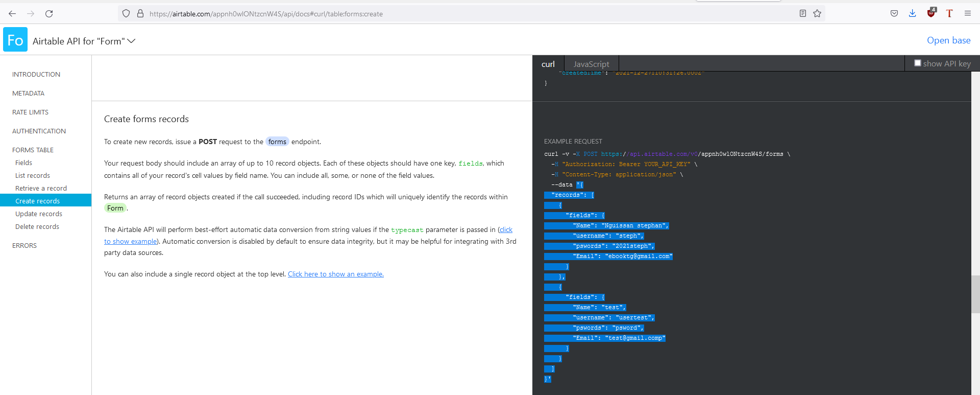The height and width of the screenshot is (395, 980).
Task: Click the code panel vertical scrollbar thumb
Action: coord(975,294)
